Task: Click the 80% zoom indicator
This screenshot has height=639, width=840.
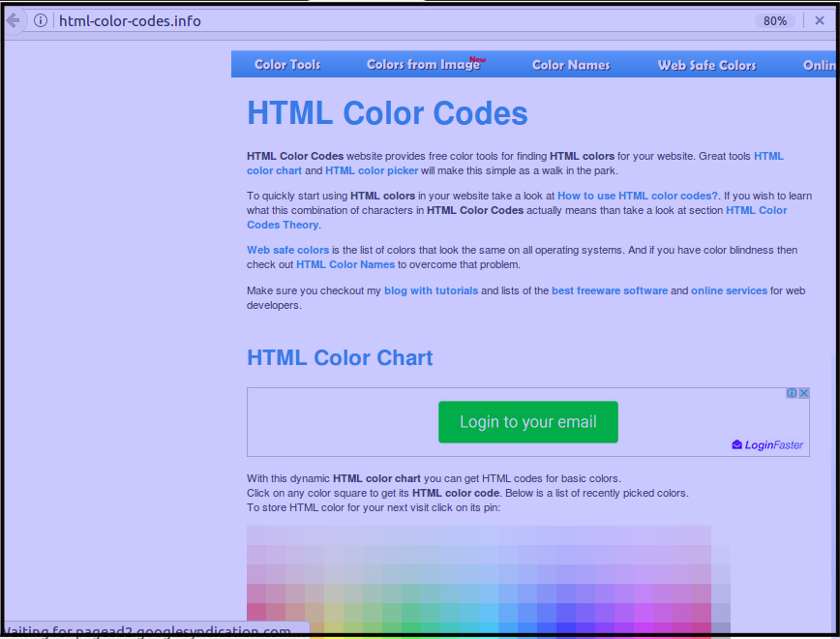Action: (x=774, y=21)
